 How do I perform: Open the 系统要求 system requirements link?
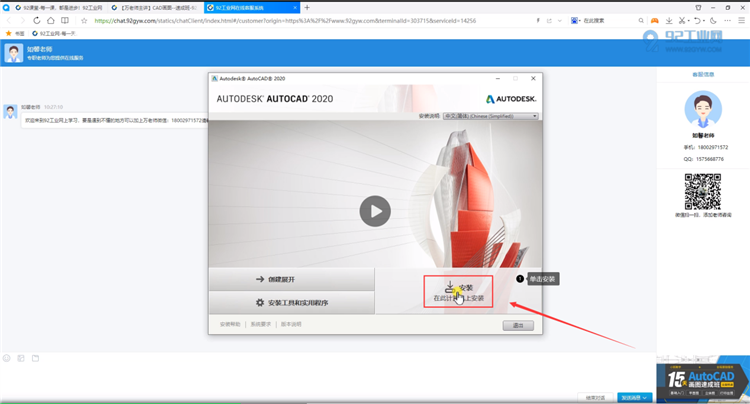click(x=261, y=324)
